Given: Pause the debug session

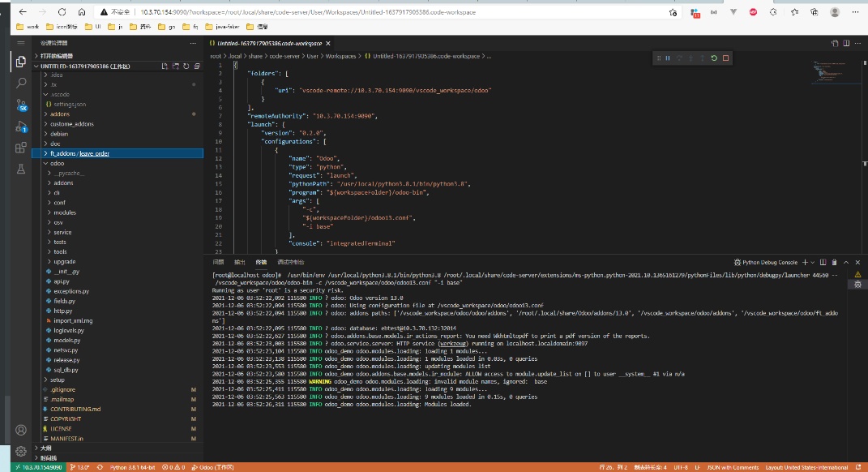Looking at the screenshot, I should [668, 58].
